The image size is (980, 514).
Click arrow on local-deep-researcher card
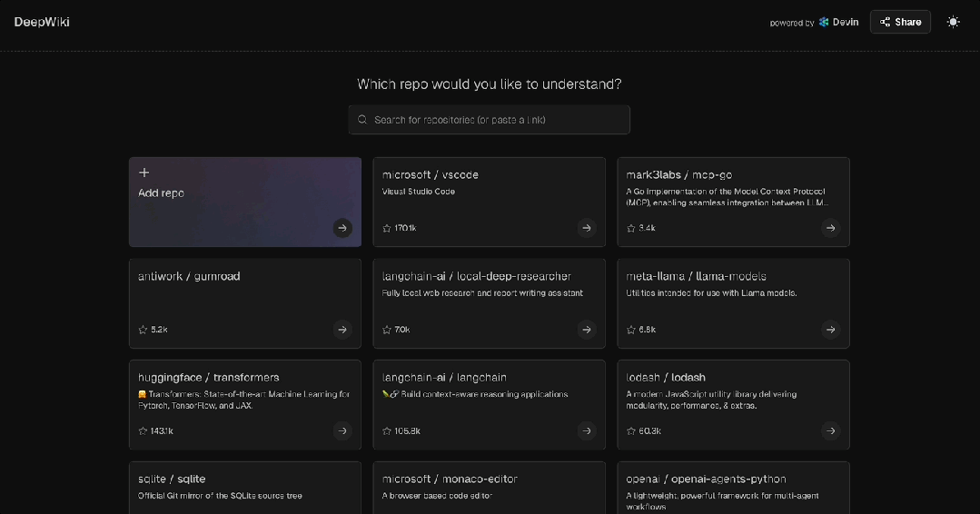click(x=586, y=329)
